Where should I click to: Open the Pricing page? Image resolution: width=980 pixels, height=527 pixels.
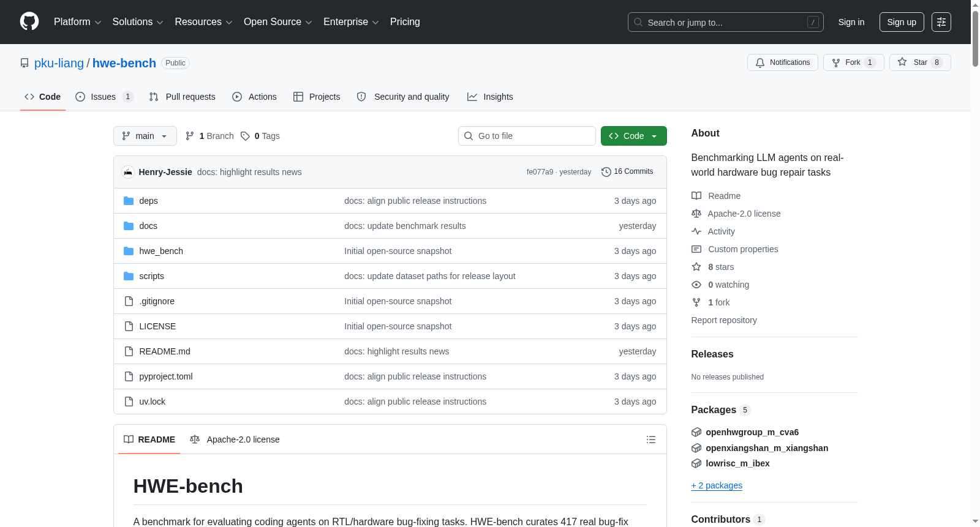point(405,22)
